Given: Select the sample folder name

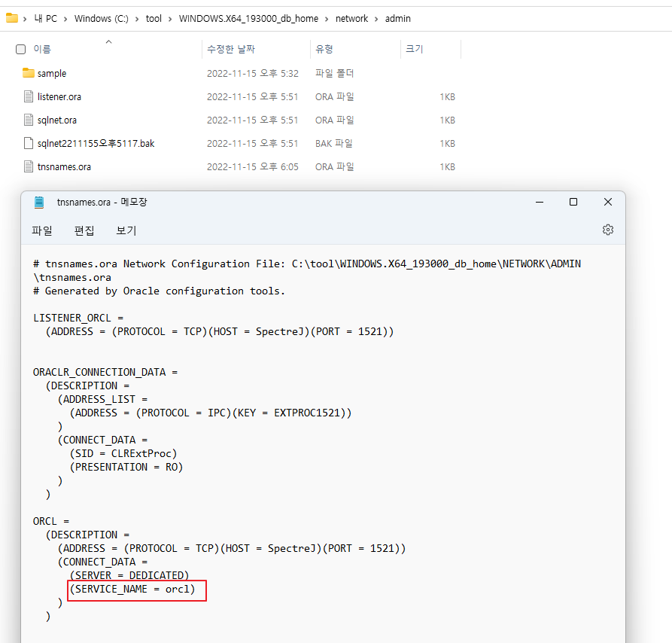Looking at the screenshot, I should [52, 73].
